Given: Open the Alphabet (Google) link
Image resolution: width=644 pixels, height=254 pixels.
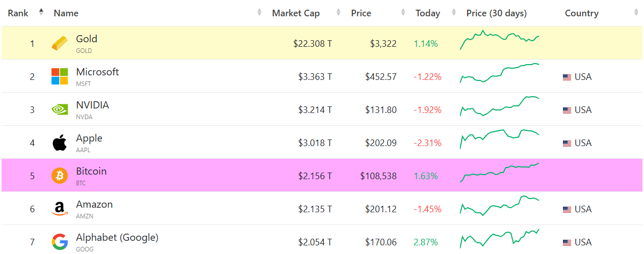Looking at the screenshot, I should pos(117,238).
